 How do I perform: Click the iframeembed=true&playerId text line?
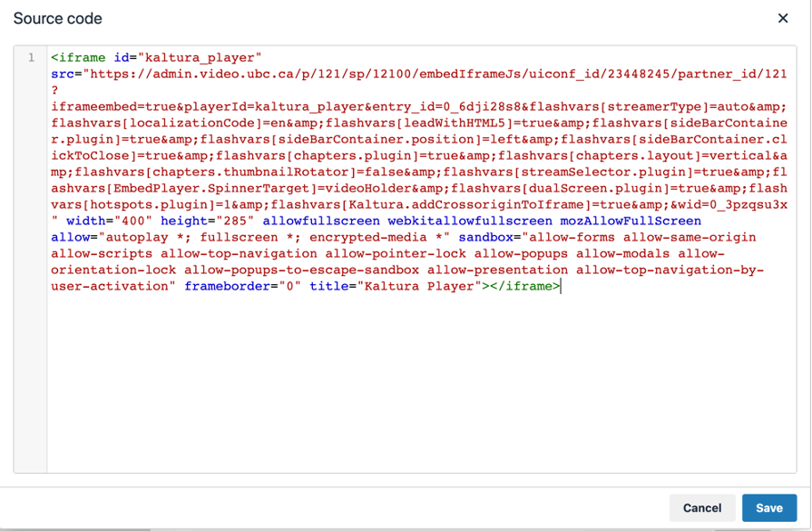coord(418,107)
